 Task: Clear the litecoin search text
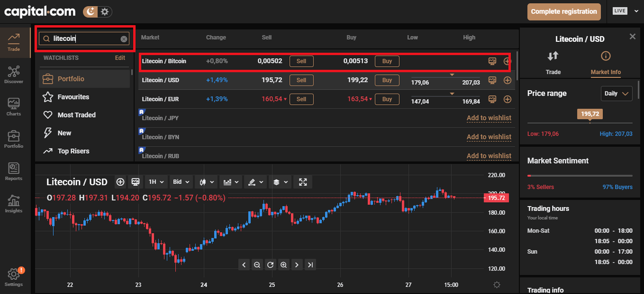click(x=124, y=39)
